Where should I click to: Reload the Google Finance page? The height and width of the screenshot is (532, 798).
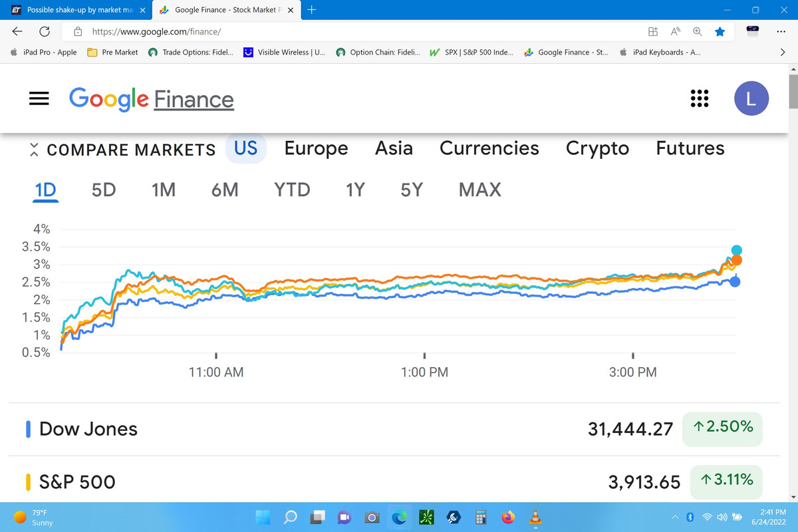(x=45, y=31)
